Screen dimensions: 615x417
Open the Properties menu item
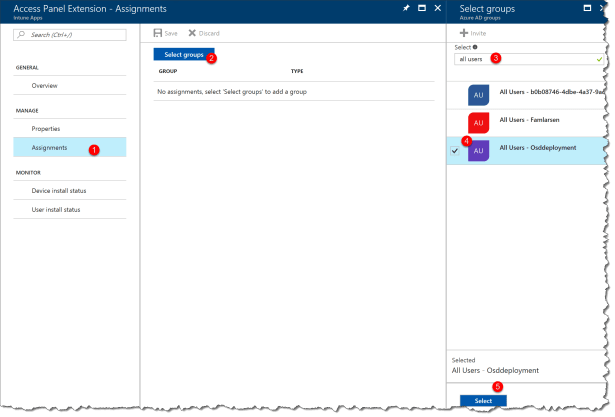pyautogui.click(x=70, y=129)
